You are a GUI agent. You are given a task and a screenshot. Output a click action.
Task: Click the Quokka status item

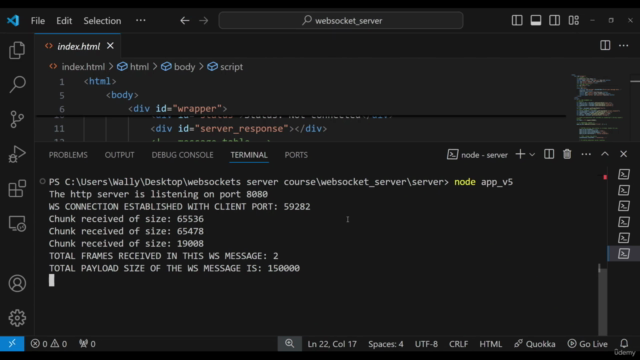coord(535,344)
